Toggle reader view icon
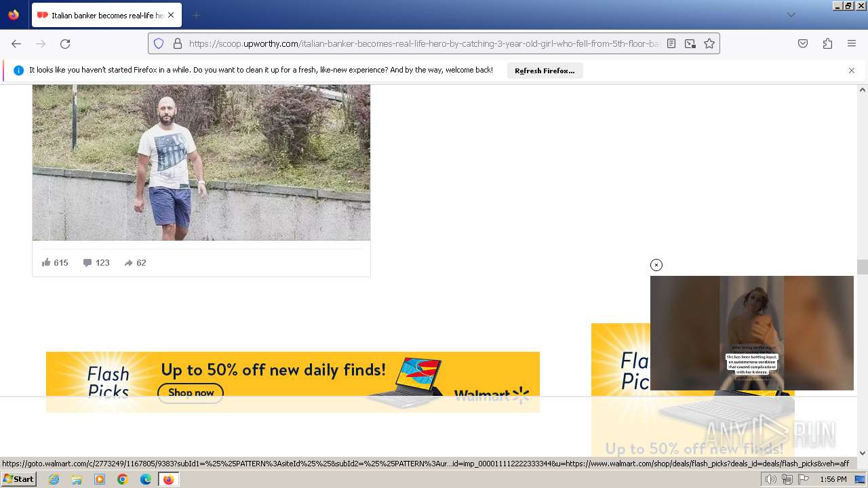Screen dimensions: 868x488 671,43
